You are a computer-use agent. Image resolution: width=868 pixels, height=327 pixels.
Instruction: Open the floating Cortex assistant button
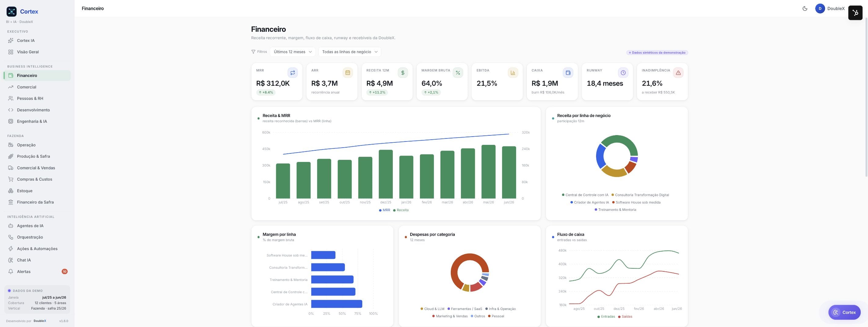pyautogui.click(x=844, y=313)
